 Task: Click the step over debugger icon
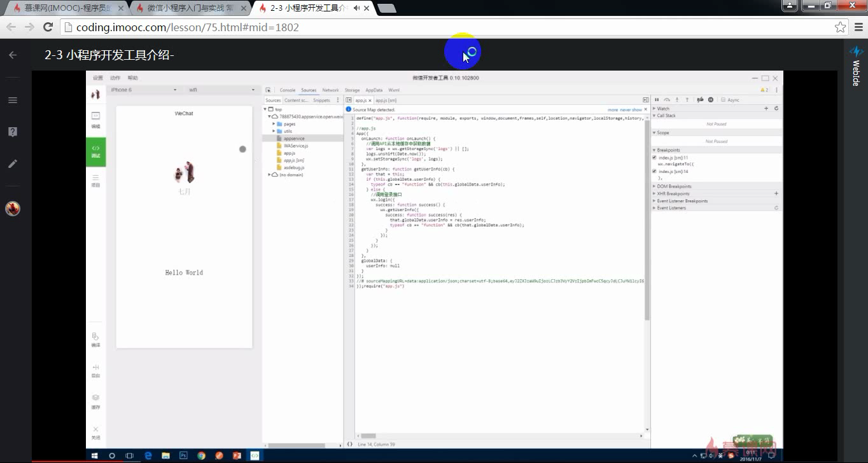coord(667,100)
